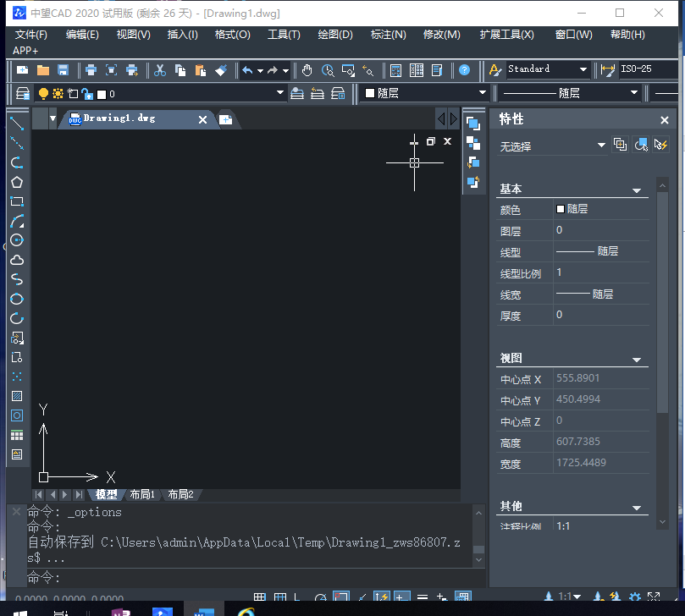Click the 模型 model tab
This screenshot has width=685, height=616.
106,494
